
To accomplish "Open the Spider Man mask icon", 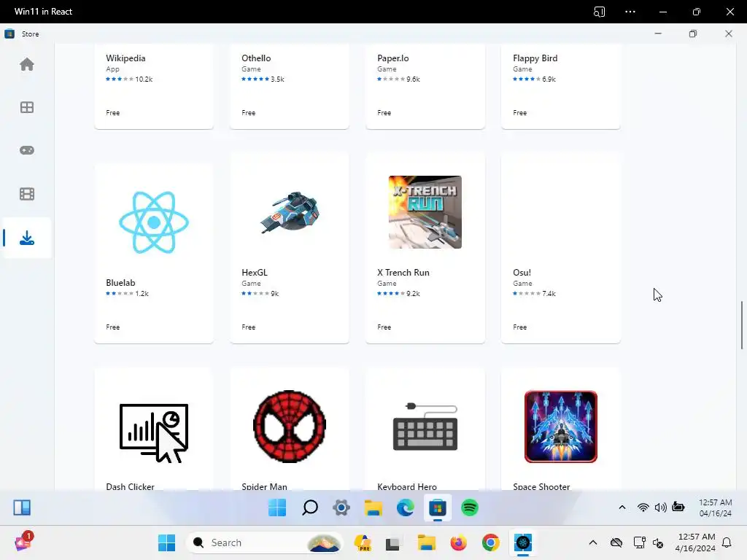I will coord(290,426).
